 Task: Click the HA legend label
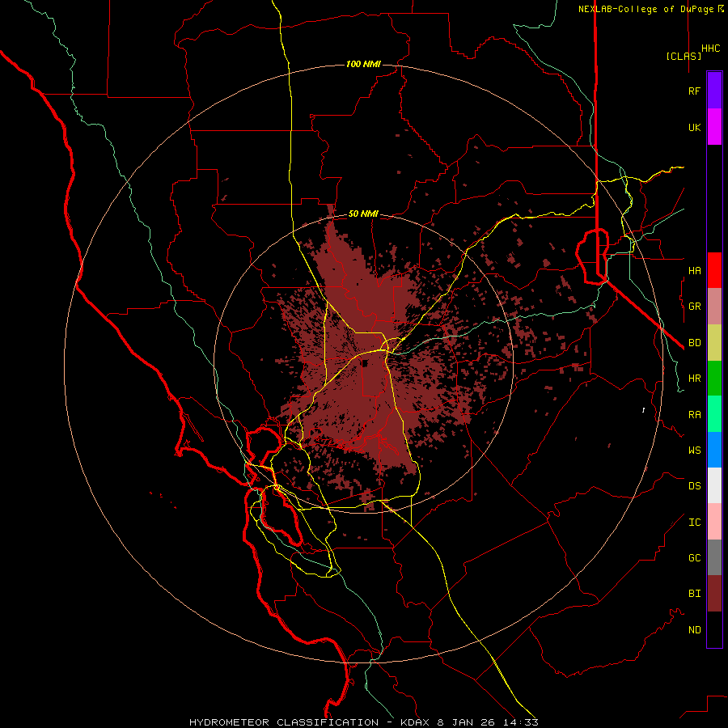click(694, 270)
